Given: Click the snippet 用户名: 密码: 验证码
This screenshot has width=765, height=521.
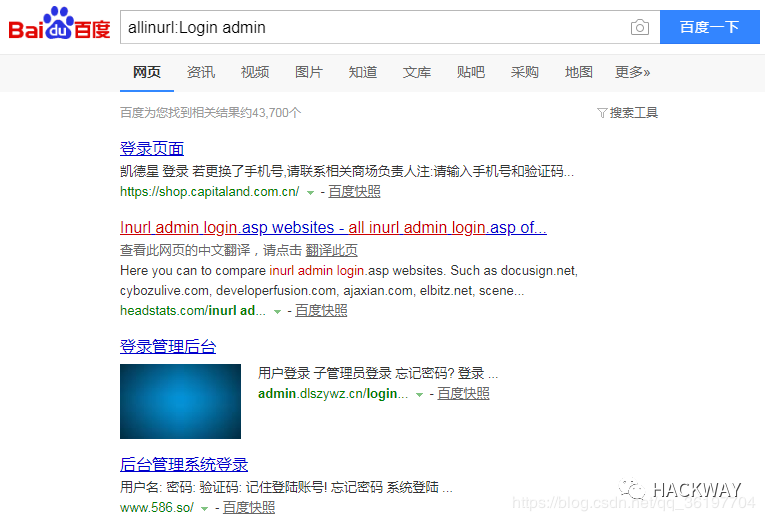Looking at the screenshot, I should tap(286, 487).
